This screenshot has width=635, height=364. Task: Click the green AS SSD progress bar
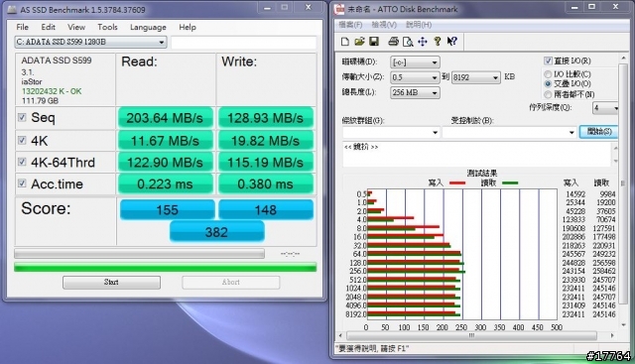(x=166, y=267)
